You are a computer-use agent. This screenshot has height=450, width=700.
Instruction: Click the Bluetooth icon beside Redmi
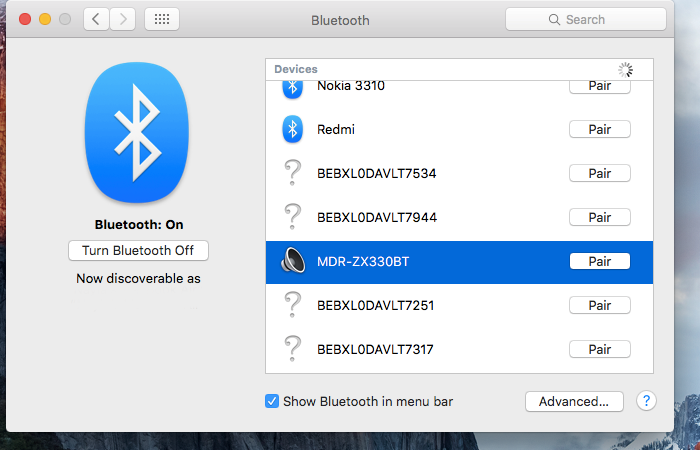point(292,129)
